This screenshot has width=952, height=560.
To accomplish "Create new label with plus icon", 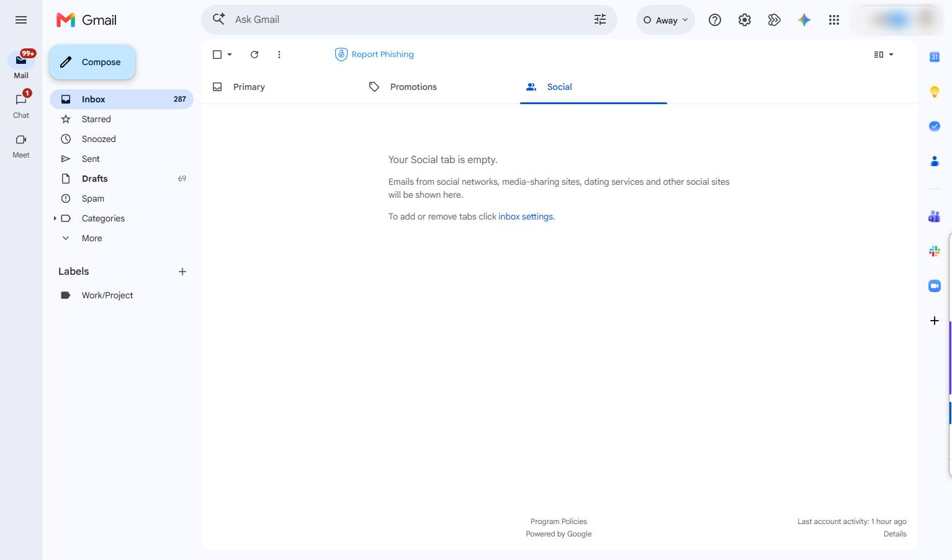I will coord(182,272).
